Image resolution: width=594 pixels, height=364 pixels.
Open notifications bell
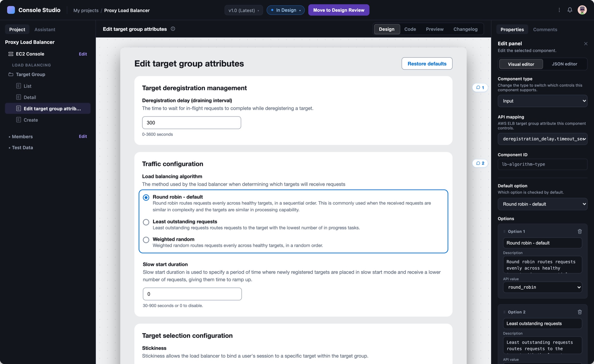570,10
